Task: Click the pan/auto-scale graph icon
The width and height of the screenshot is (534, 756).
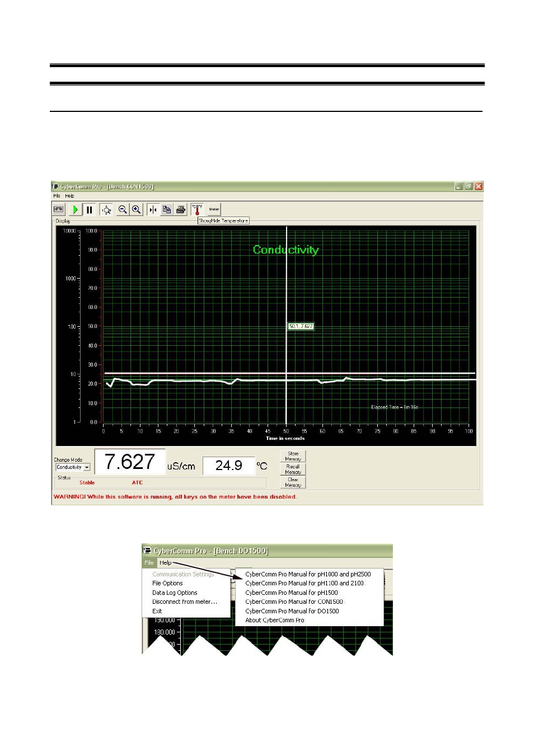Action: (x=106, y=209)
